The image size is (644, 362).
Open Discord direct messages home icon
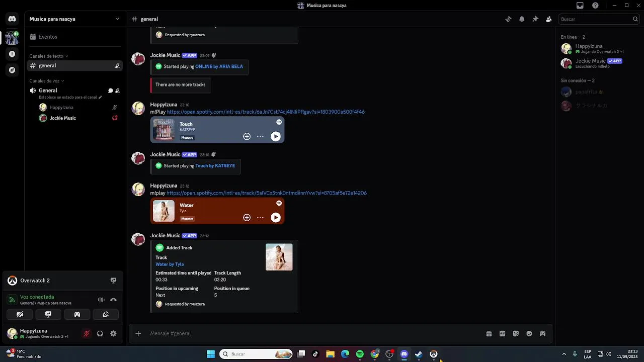click(x=12, y=19)
